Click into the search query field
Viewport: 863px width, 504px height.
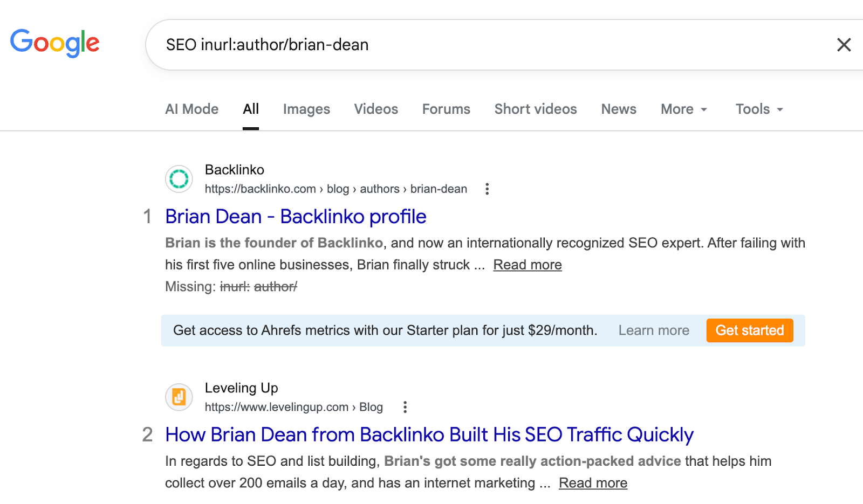[485, 45]
